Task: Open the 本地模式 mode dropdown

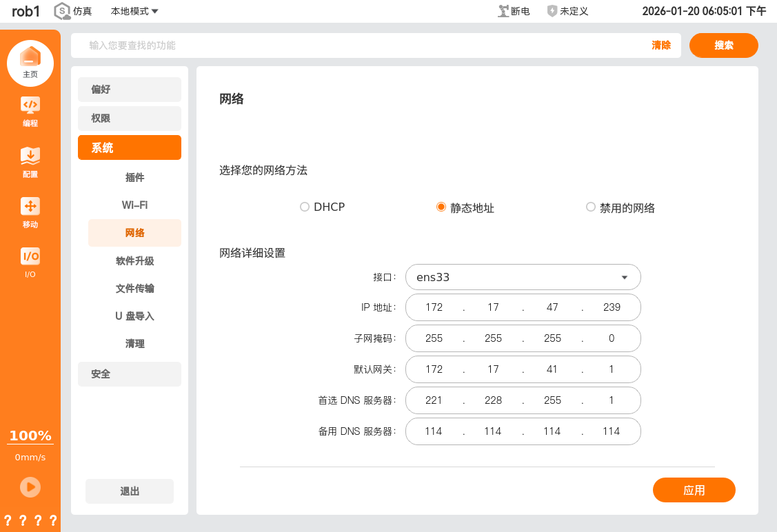Action: point(134,11)
